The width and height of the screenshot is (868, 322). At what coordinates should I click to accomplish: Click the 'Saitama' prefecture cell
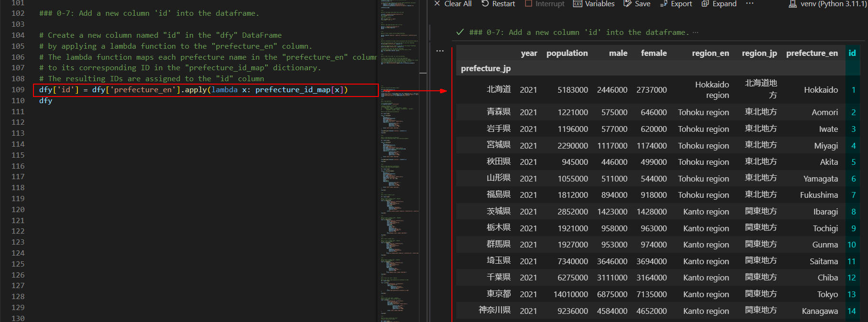(x=824, y=261)
